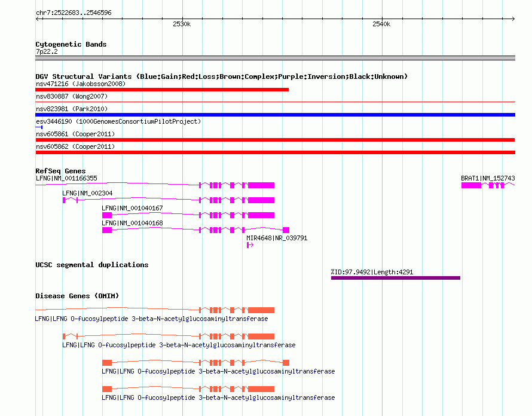
Task: Click the chr7:2522683..2546596 coordinates label
Action: click(x=74, y=13)
